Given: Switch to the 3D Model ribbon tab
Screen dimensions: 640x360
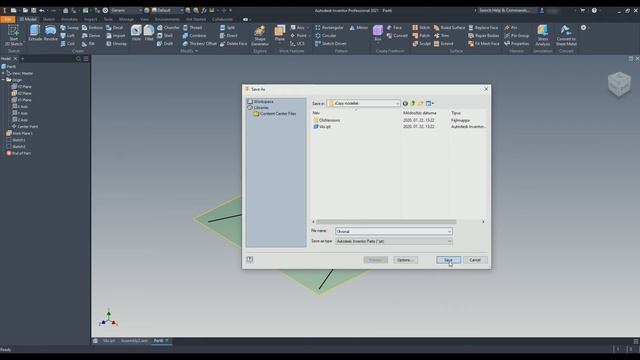Looking at the screenshot, I should [28, 19].
